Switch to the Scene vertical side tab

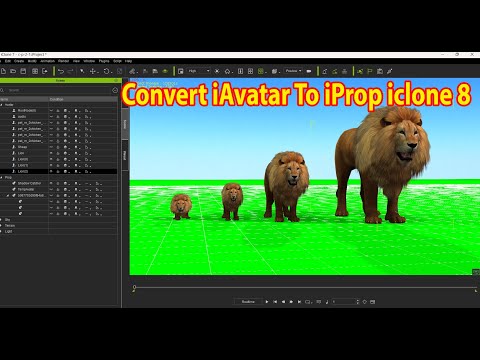pos(125,124)
